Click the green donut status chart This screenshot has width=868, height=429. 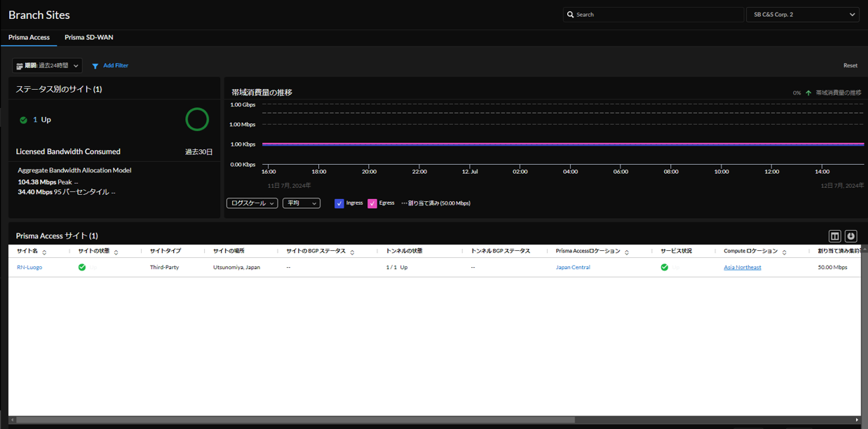click(197, 119)
